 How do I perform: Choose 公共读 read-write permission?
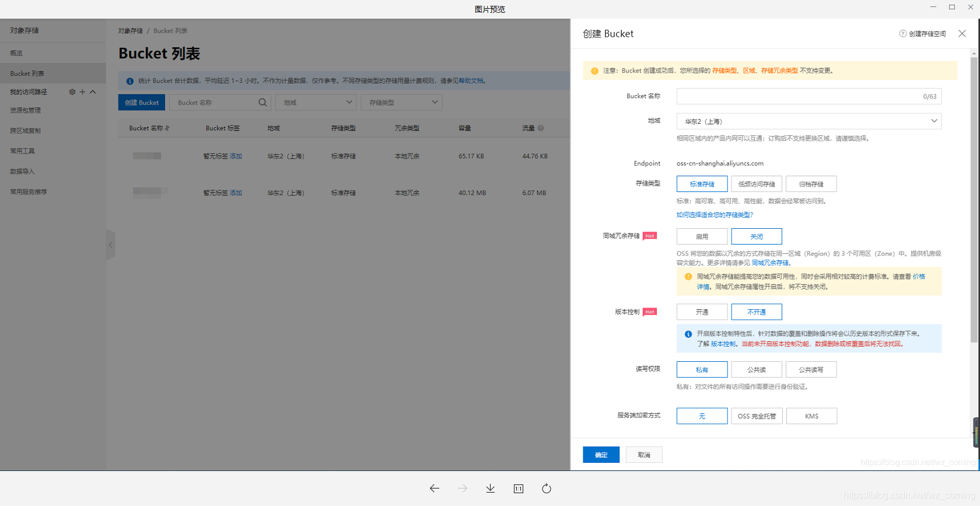click(x=757, y=369)
